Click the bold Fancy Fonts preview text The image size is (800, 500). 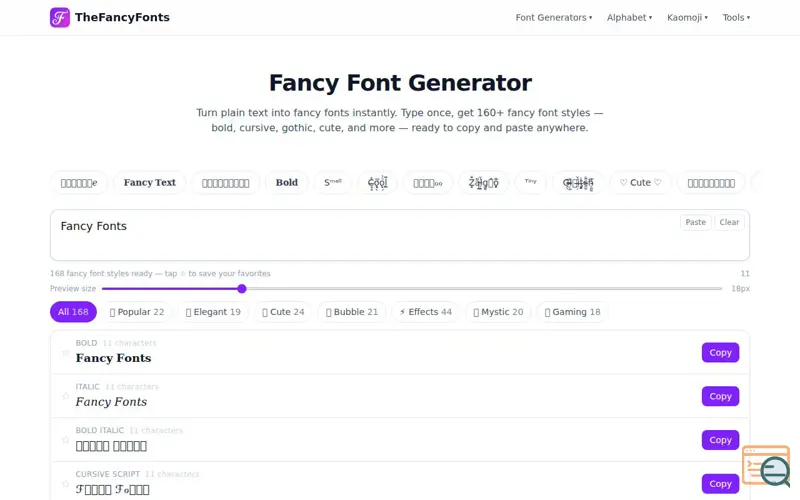113,358
